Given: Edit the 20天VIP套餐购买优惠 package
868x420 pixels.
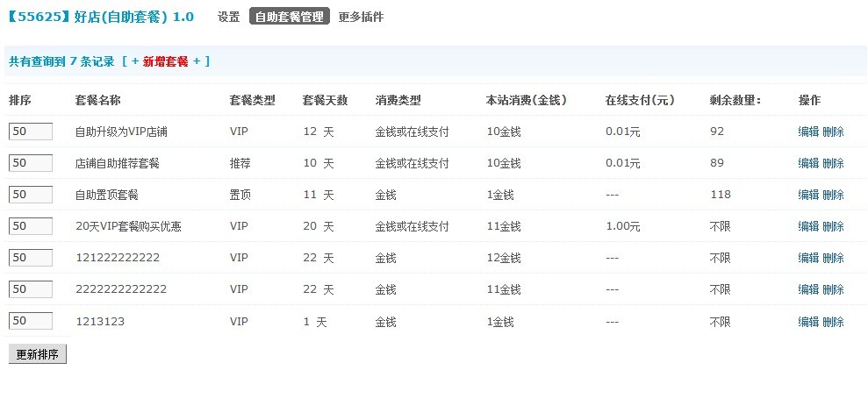Looking at the screenshot, I should click(x=808, y=226).
